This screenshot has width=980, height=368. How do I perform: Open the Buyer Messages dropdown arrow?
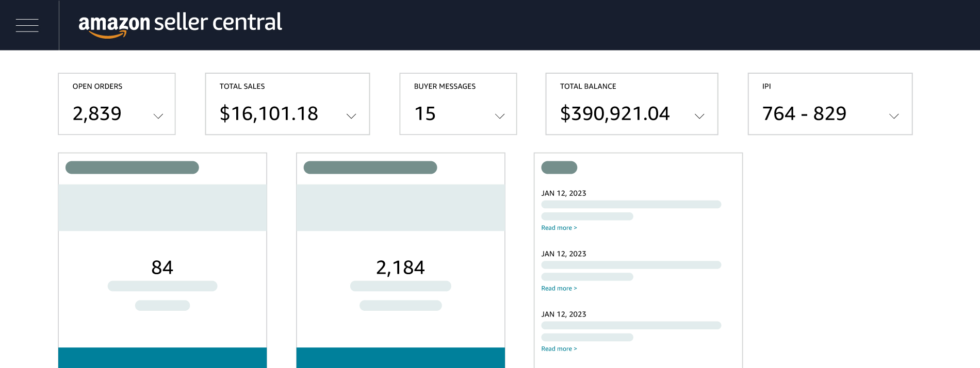click(499, 116)
